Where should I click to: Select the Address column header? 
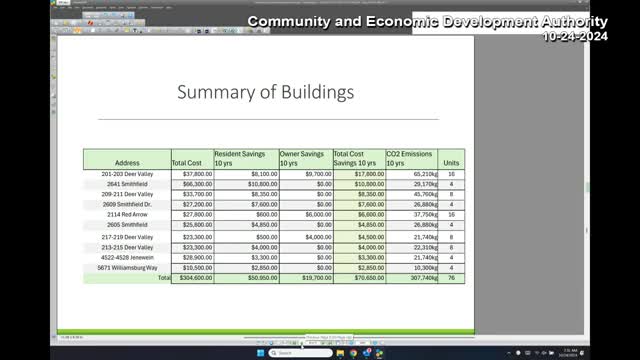point(127,160)
